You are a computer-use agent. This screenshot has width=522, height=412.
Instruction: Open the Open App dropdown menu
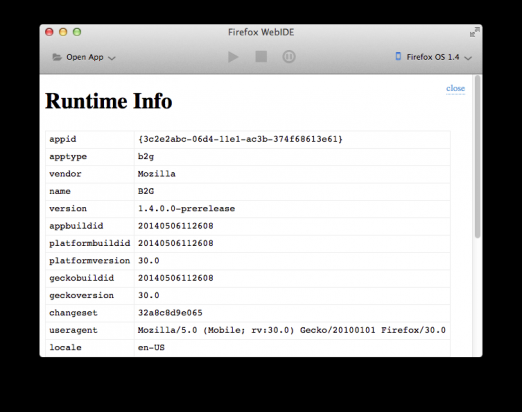[x=84, y=57]
